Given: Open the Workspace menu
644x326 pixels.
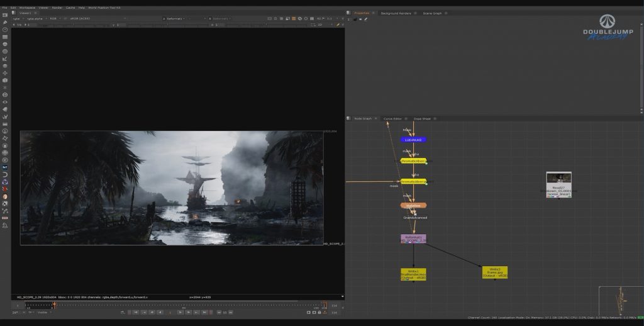Looking at the screenshot, I should 27,8.
